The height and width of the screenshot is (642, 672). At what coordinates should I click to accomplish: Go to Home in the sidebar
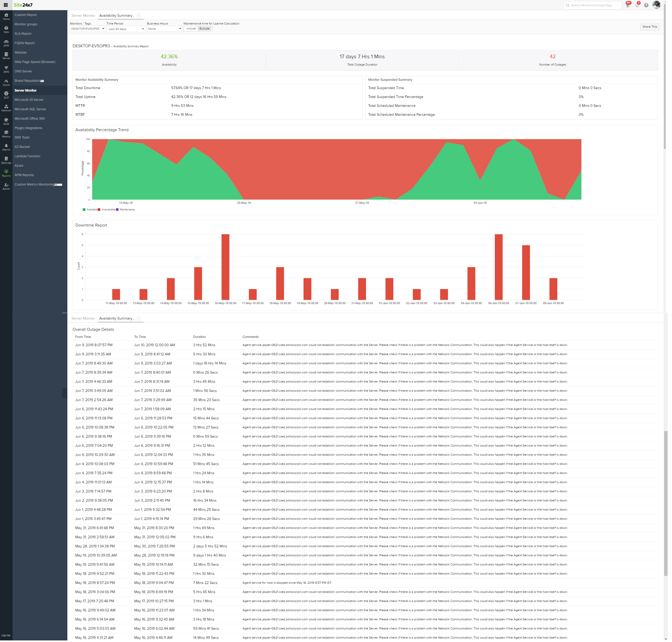pos(6,16)
